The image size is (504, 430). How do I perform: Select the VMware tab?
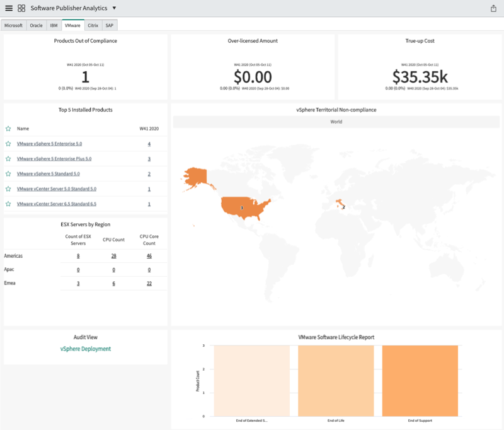pos(72,25)
